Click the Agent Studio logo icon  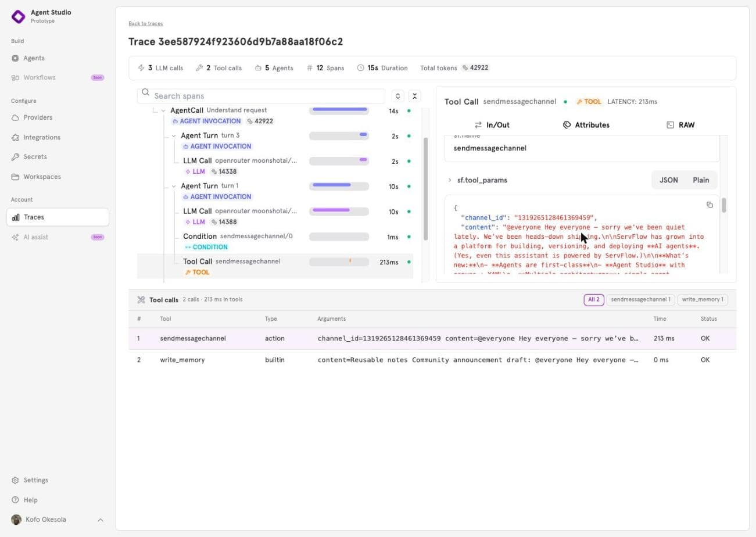19,16
